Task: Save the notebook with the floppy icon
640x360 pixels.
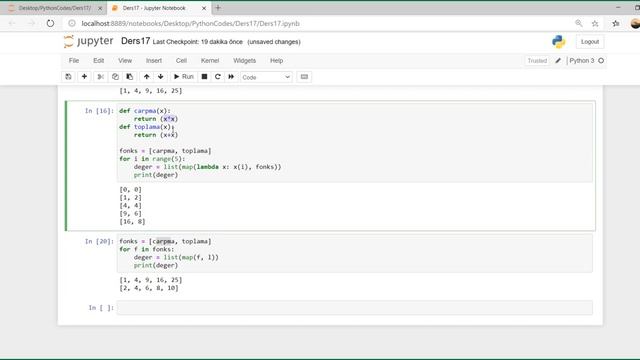Action: [68, 77]
